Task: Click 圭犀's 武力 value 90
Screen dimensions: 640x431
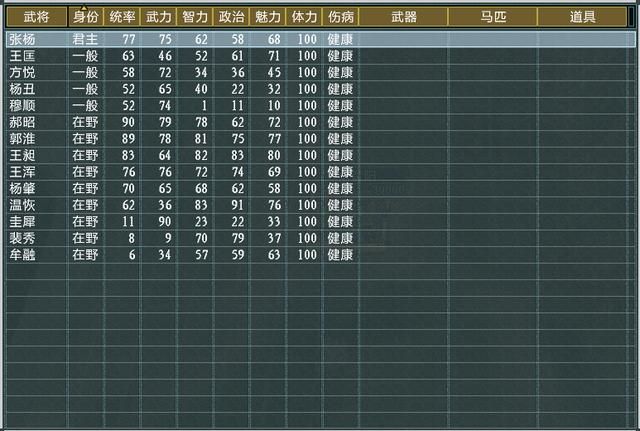Action: (x=165, y=222)
